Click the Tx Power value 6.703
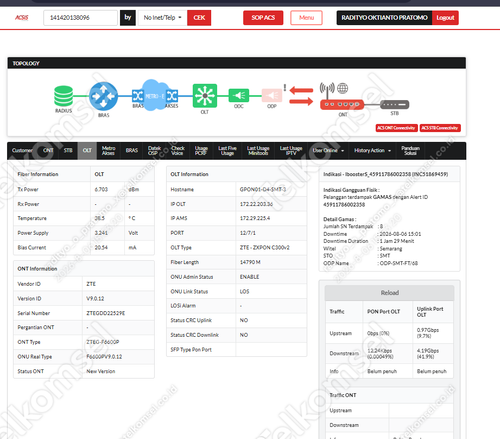 tap(101, 189)
